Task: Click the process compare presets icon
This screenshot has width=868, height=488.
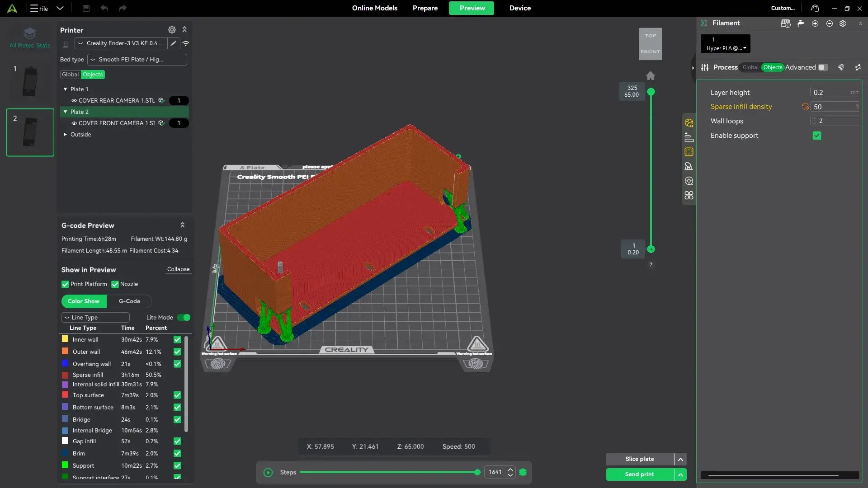Action: coord(858,67)
